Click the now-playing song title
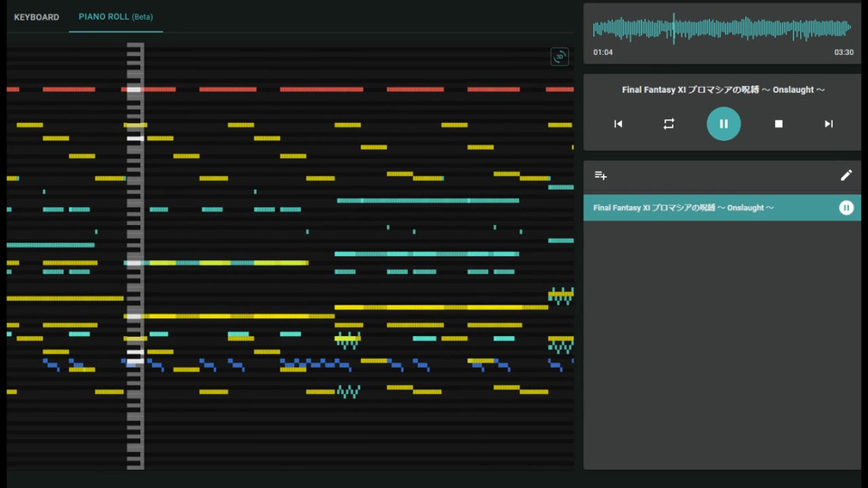The height and width of the screenshot is (488, 868). tap(723, 89)
